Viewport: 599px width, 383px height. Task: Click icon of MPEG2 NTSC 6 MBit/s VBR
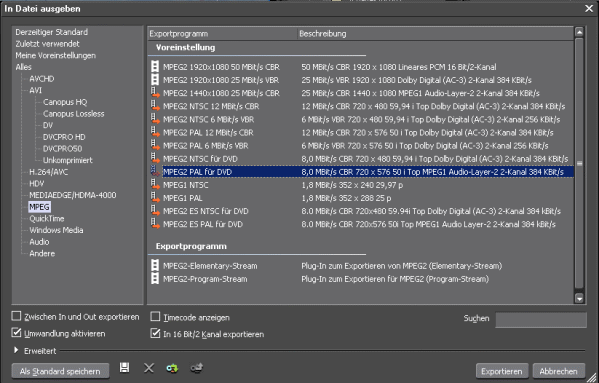point(155,119)
